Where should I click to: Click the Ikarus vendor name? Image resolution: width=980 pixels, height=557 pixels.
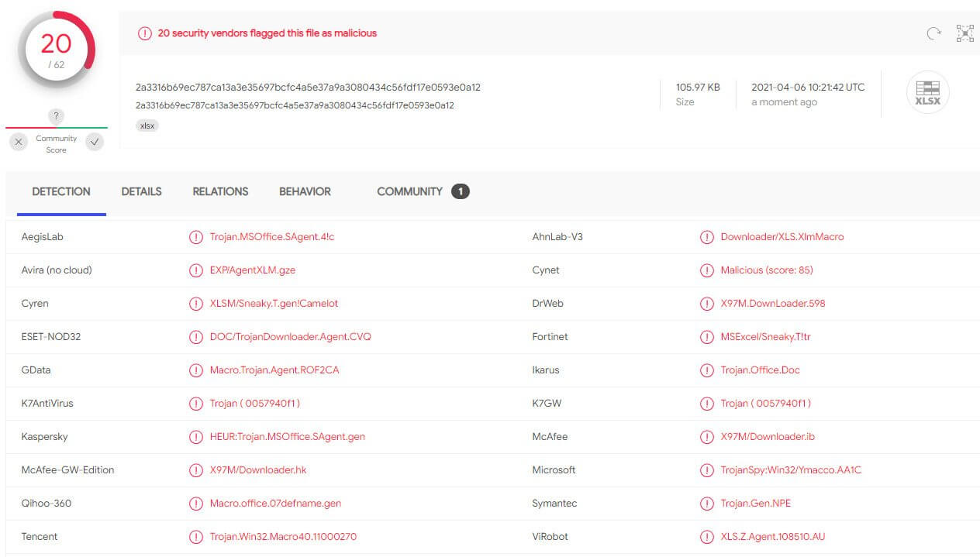(546, 370)
